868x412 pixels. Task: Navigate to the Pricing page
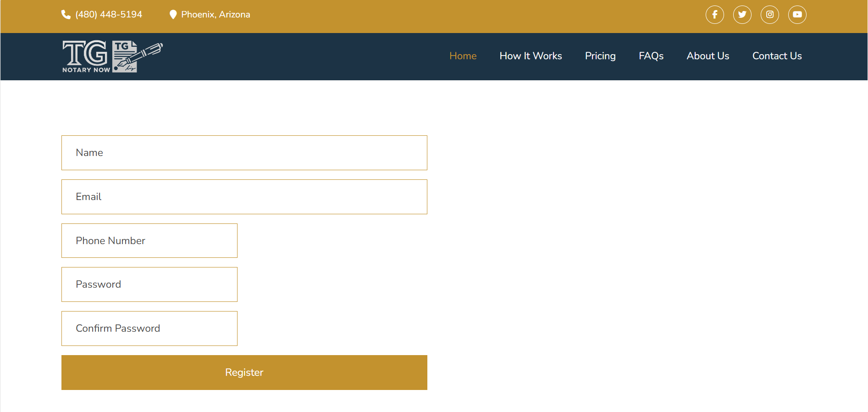click(600, 56)
